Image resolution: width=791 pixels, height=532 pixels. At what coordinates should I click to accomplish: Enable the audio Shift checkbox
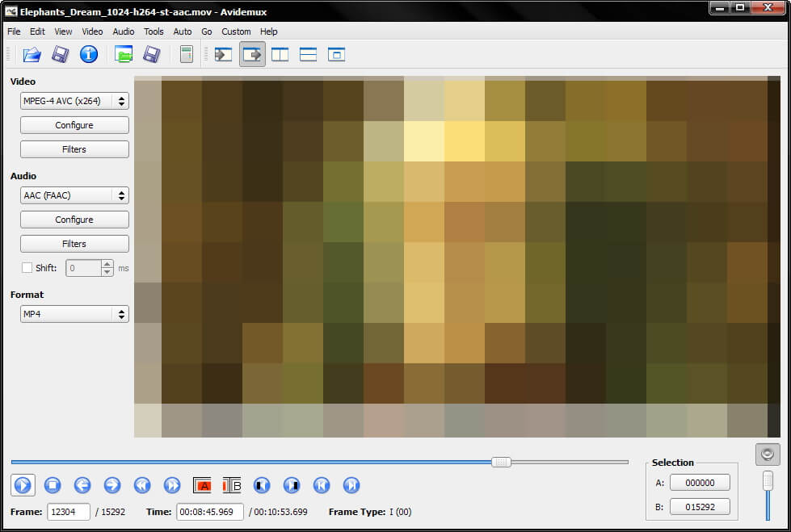point(26,267)
